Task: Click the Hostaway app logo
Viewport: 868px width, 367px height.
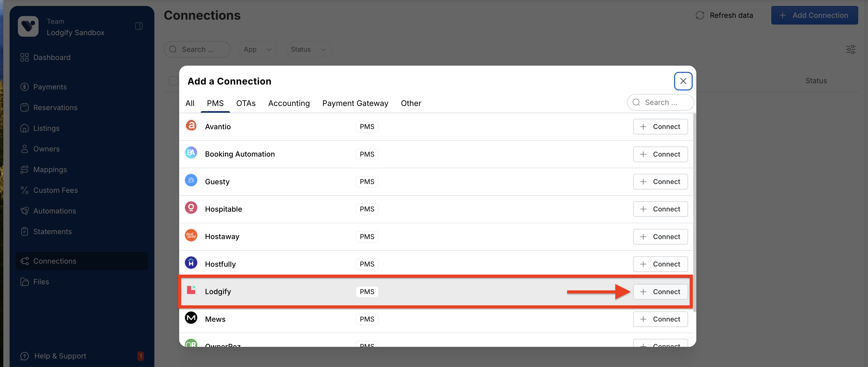Action: (191, 235)
